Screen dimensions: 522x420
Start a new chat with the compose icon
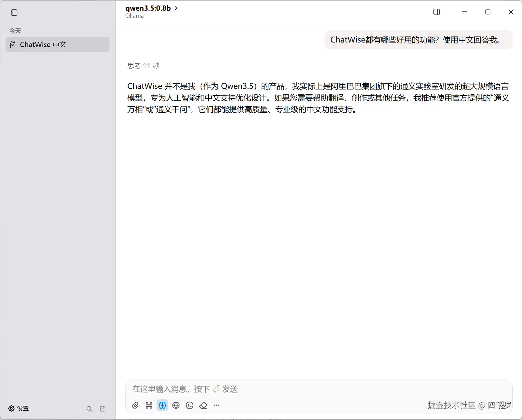pyautogui.click(x=103, y=408)
